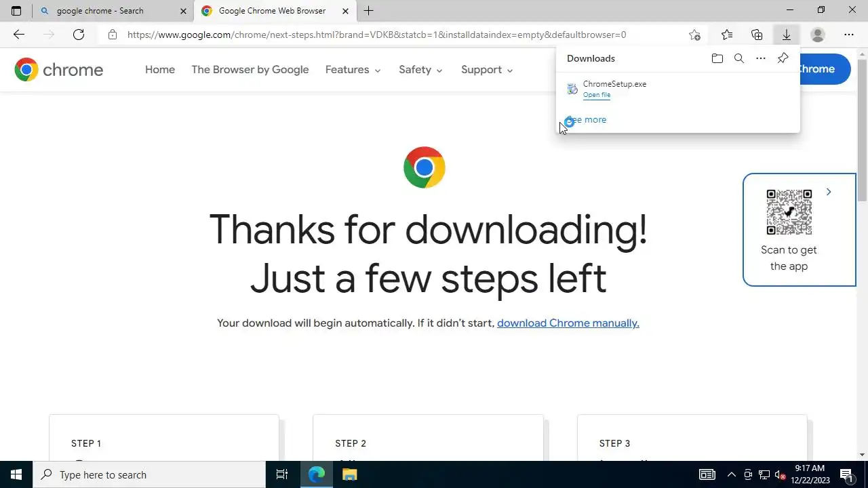Open the notification center
This screenshot has height=488, width=868.
click(x=846, y=474)
